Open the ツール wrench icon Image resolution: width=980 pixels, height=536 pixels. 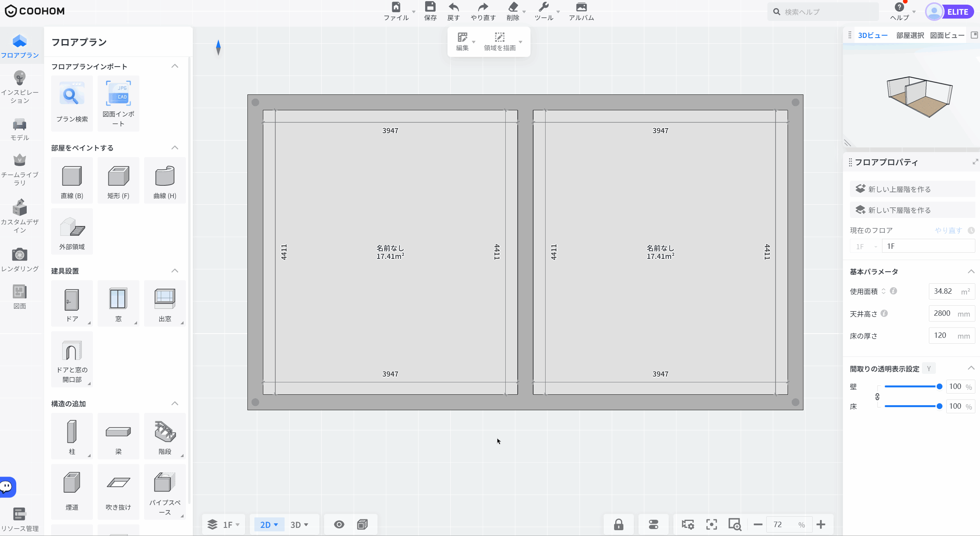544,7
